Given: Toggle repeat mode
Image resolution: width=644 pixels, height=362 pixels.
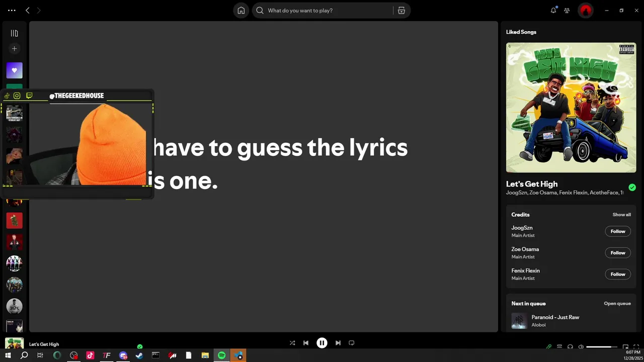Looking at the screenshot, I should [352, 343].
